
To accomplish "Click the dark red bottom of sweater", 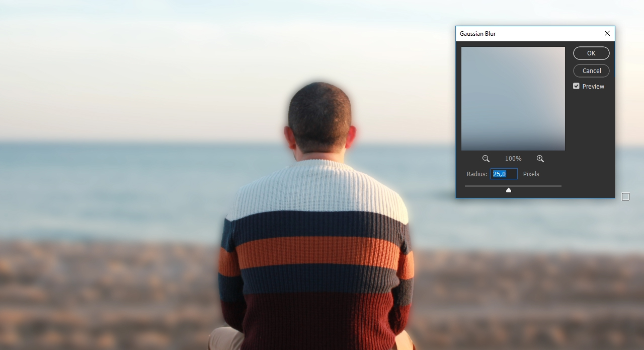I will click(x=317, y=317).
